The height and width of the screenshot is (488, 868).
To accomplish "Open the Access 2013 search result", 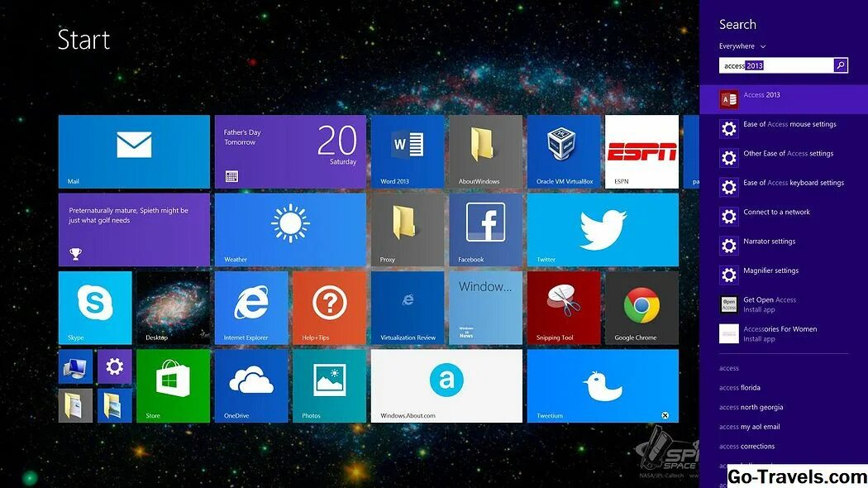I will click(x=784, y=99).
